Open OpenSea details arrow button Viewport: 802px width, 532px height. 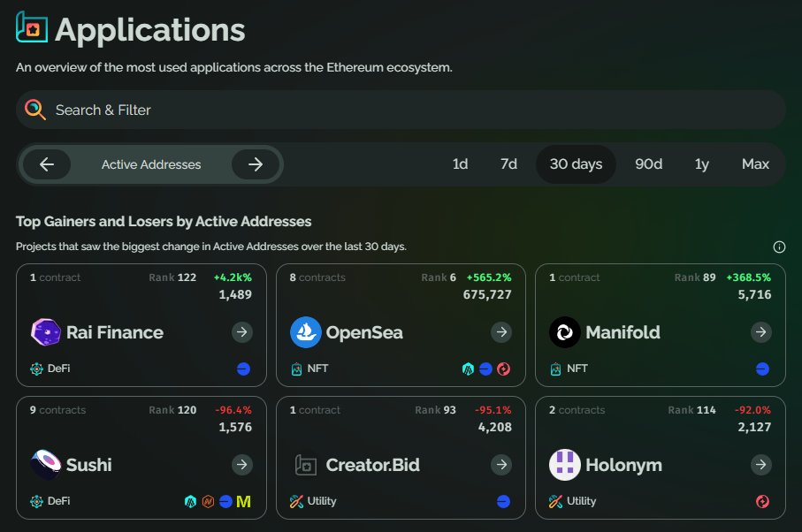(501, 332)
